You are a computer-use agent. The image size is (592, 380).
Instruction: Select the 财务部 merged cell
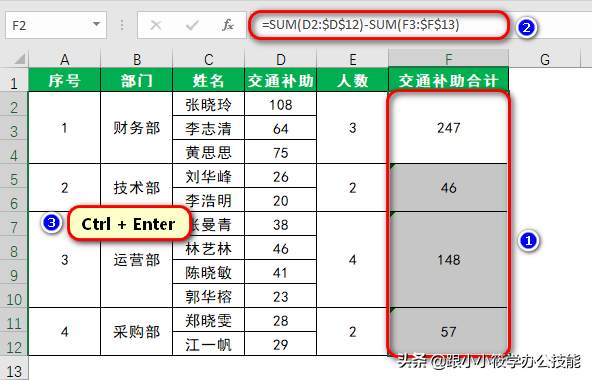click(x=137, y=128)
